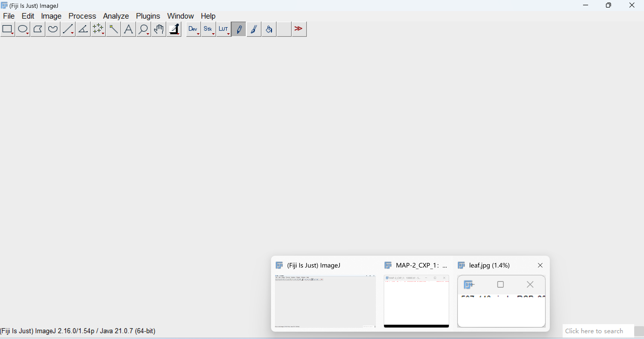Select the Wand tracing tool
Image resolution: width=644 pixels, height=339 pixels.
pyautogui.click(x=113, y=29)
